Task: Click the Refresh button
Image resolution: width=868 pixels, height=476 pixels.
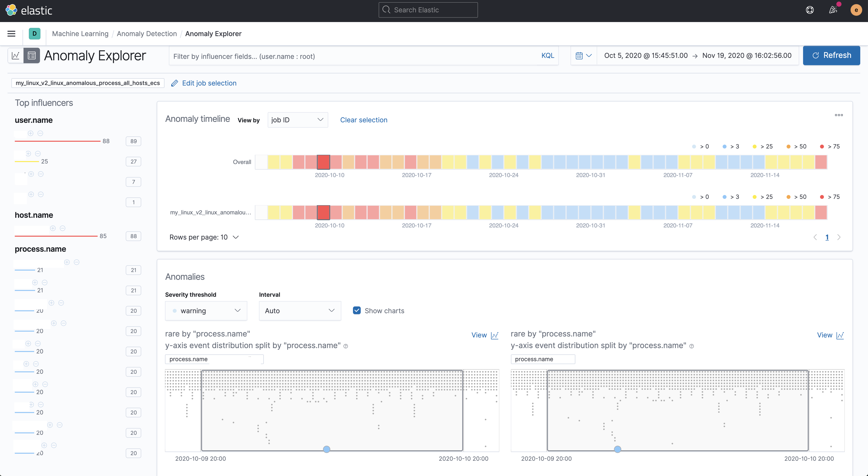Action: coord(831,55)
